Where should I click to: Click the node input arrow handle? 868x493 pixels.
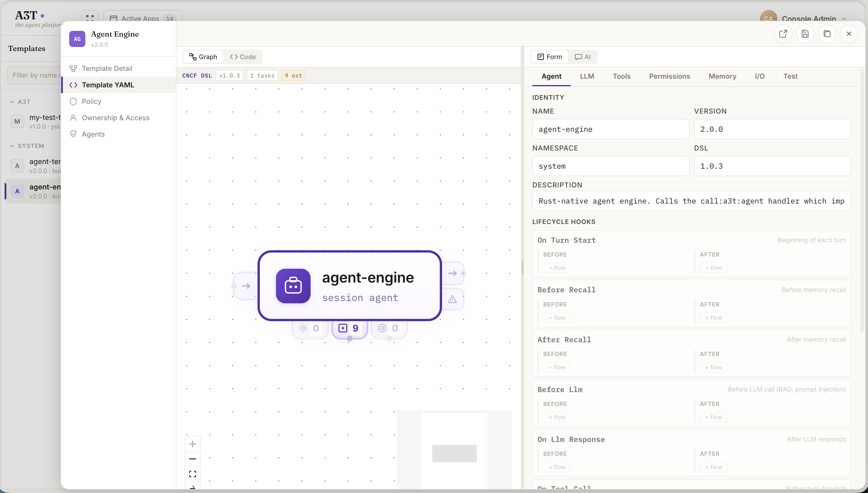[246, 286]
